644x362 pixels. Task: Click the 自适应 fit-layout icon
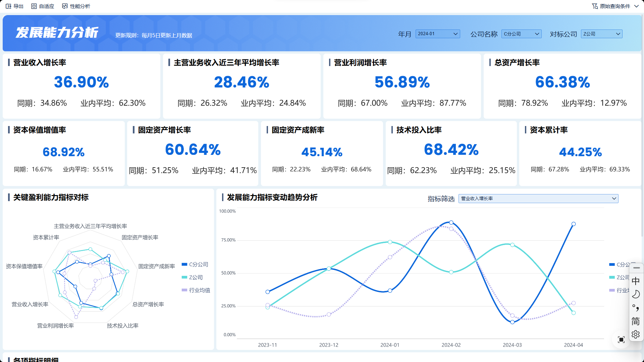(34, 6)
